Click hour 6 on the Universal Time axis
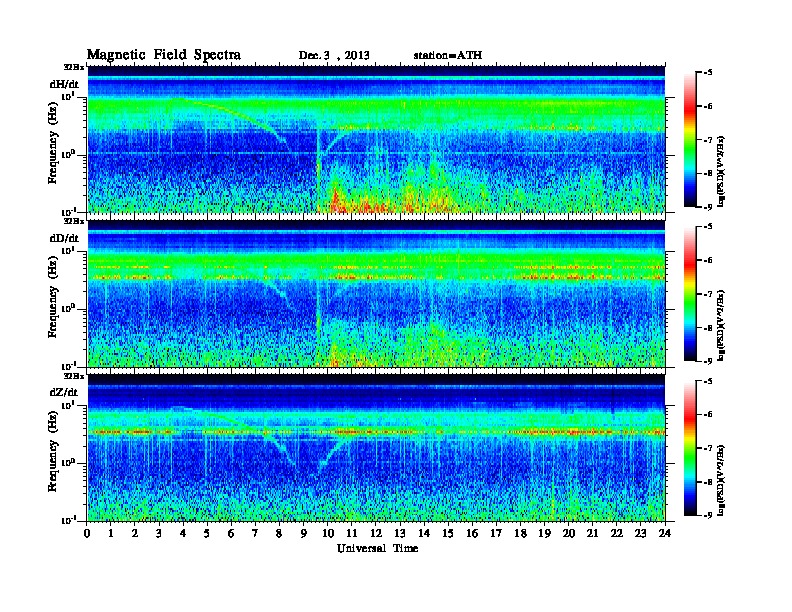The image size is (792, 612). (231, 533)
